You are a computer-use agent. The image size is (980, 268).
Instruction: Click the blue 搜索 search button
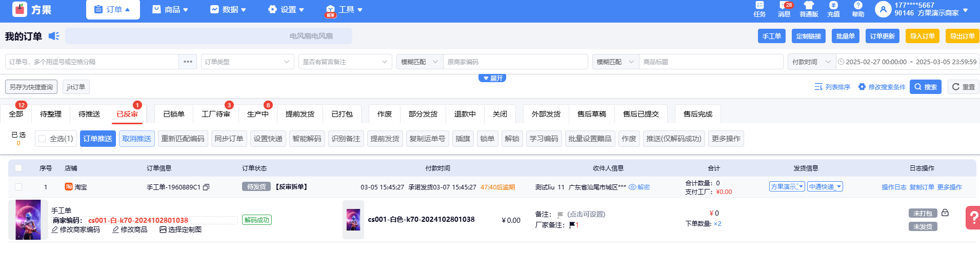coord(925,87)
